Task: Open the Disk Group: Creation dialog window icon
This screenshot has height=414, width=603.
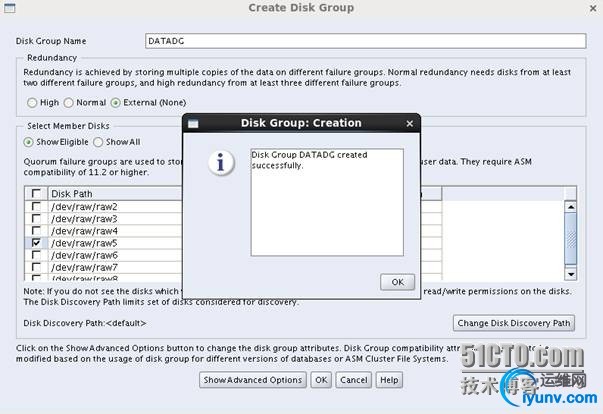Action: point(193,123)
